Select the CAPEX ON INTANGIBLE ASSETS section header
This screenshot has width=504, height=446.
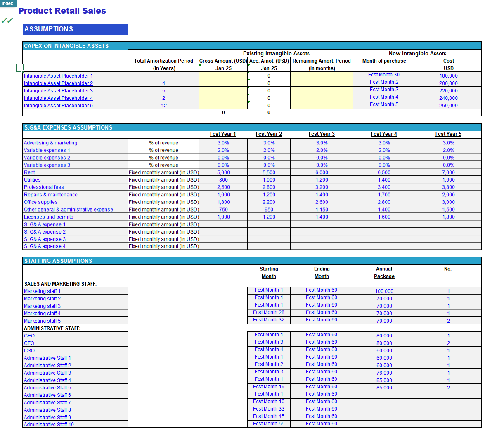pyautogui.click(x=252, y=46)
